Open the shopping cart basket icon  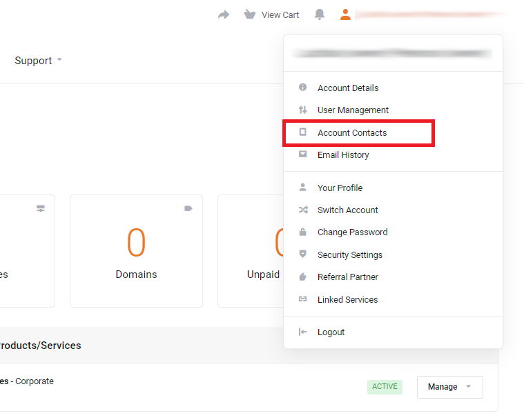click(250, 14)
